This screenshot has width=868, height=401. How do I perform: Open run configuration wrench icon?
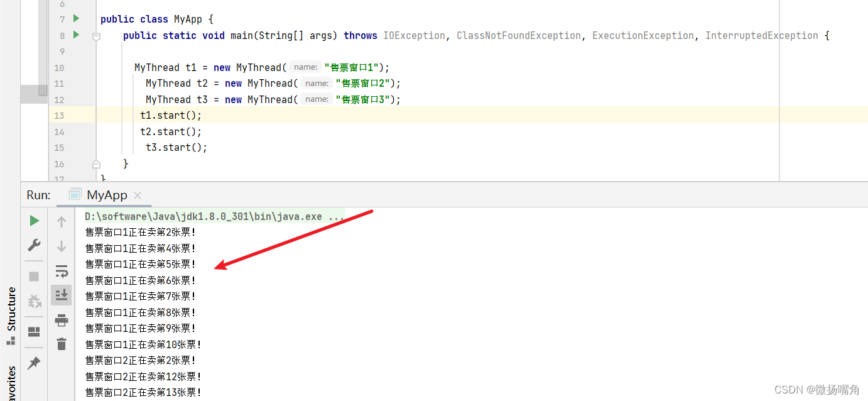(x=35, y=245)
